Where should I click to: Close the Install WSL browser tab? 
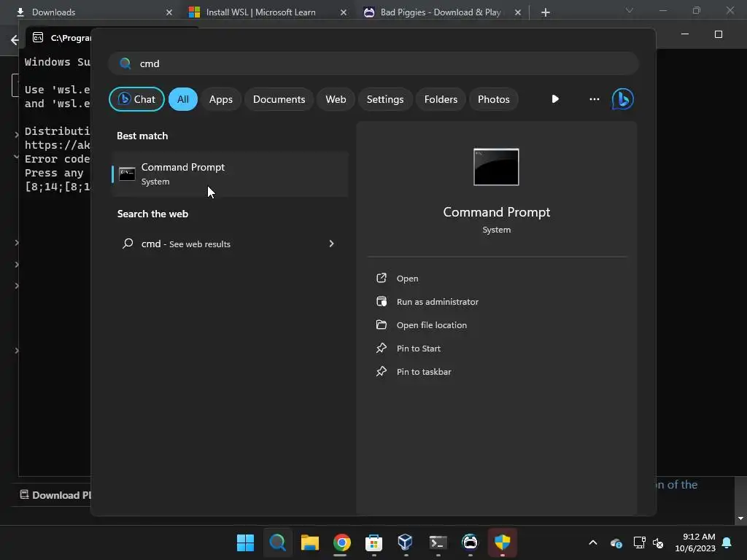(x=343, y=12)
